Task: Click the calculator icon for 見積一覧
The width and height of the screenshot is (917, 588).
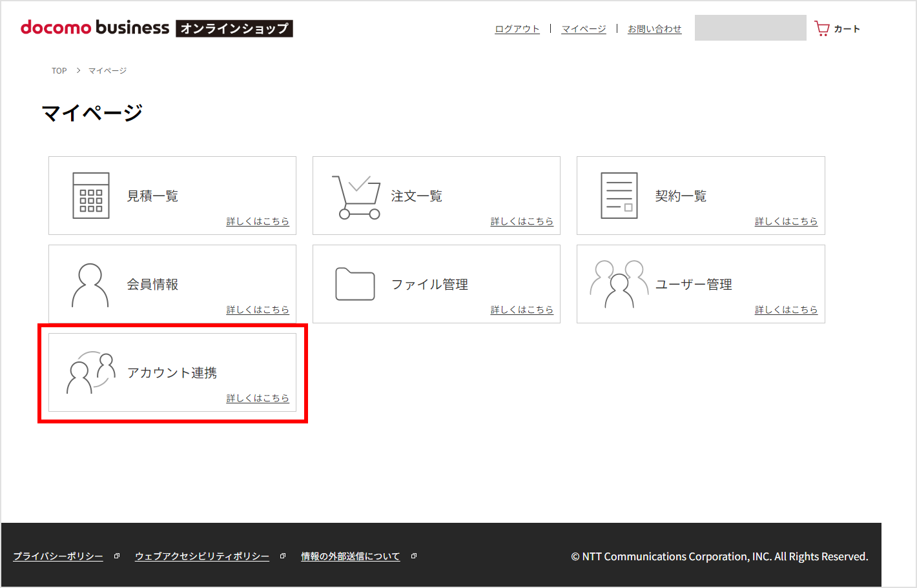Action: click(91, 196)
